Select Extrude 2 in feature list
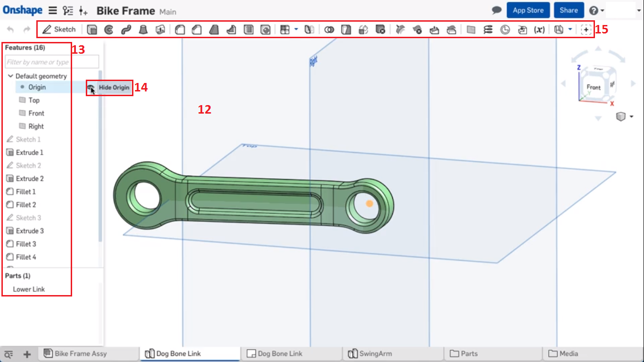Viewport: 644px width, 362px height. (30, 179)
